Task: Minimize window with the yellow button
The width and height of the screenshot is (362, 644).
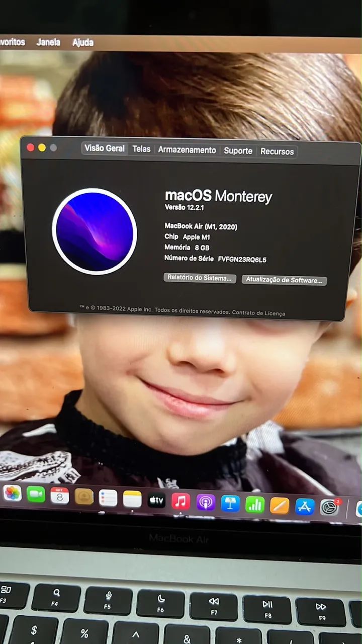Action: tap(42, 147)
